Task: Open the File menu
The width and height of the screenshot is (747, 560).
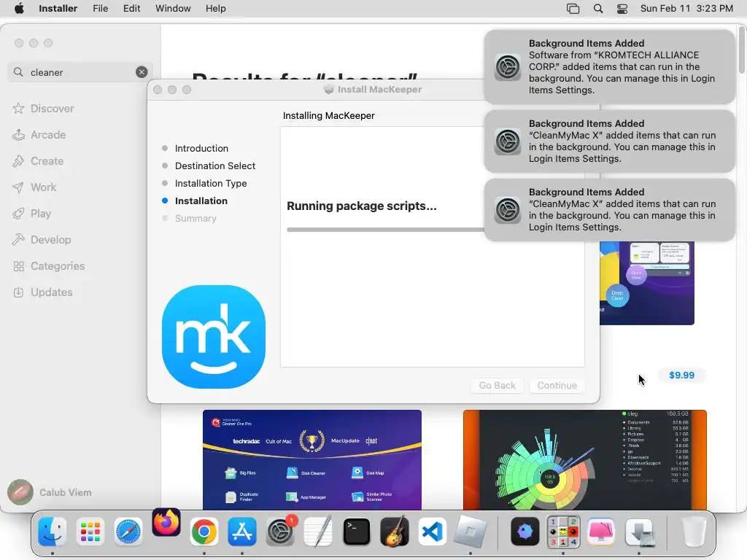Action: 100,9
